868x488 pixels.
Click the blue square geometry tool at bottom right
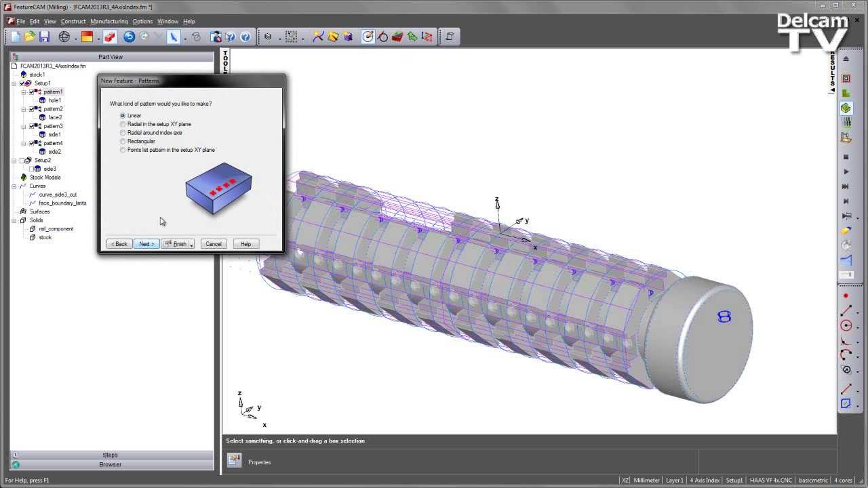(x=846, y=403)
